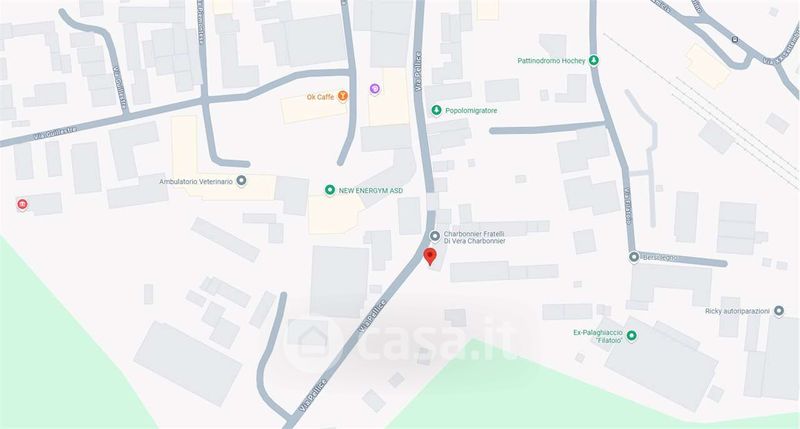Click the NEW ENERGYM ASD label
The image size is (800, 429).
371,190
